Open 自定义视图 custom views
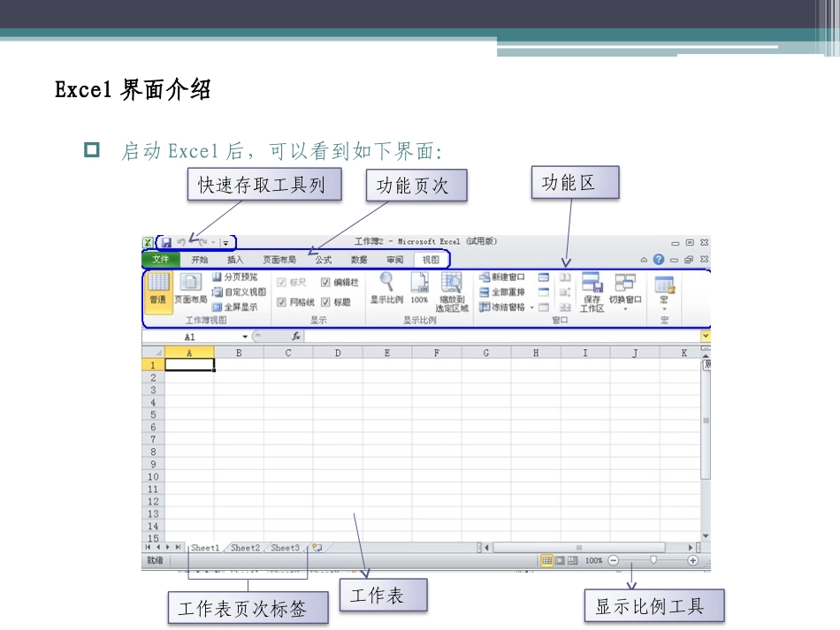This screenshot has height=630, width=840. coord(239,292)
